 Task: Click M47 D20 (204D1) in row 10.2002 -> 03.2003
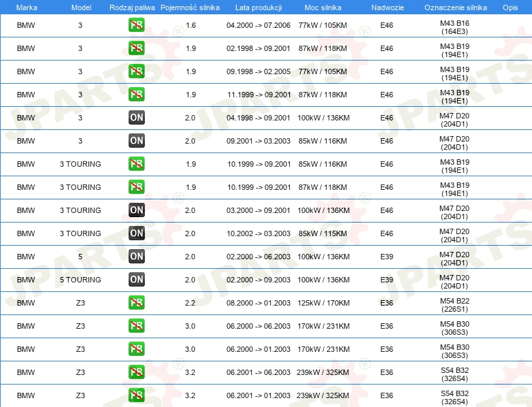[x=454, y=235]
